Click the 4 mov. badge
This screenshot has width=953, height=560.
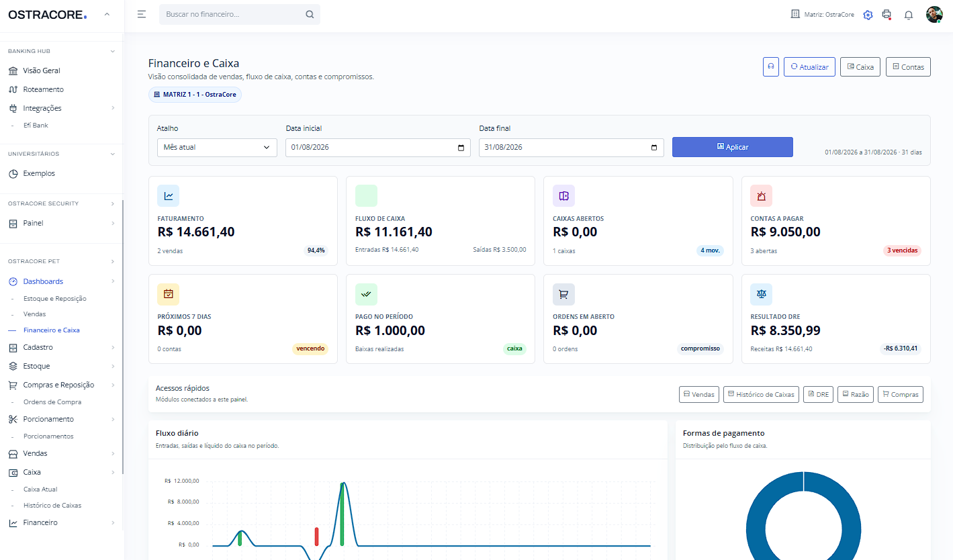point(710,250)
